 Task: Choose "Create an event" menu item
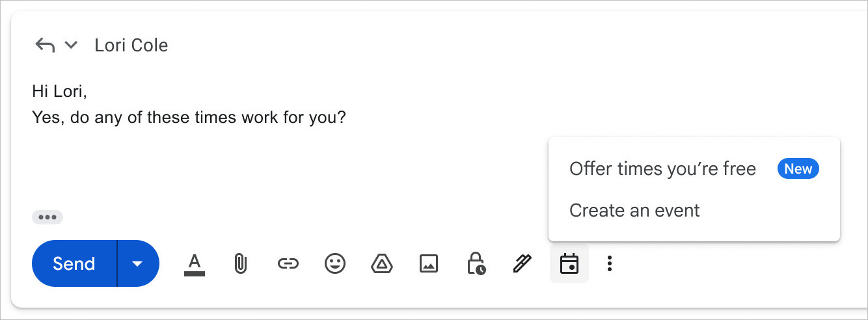pyautogui.click(x=634, y=211)
